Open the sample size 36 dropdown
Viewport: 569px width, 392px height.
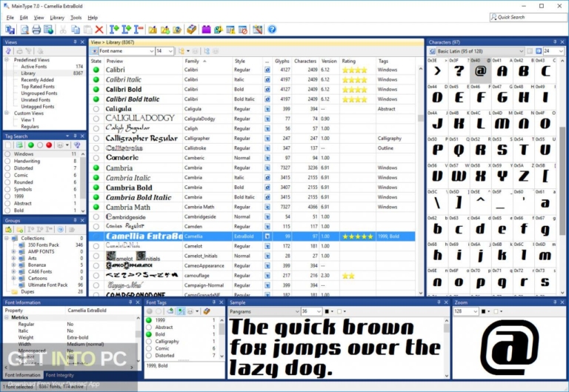319,311
